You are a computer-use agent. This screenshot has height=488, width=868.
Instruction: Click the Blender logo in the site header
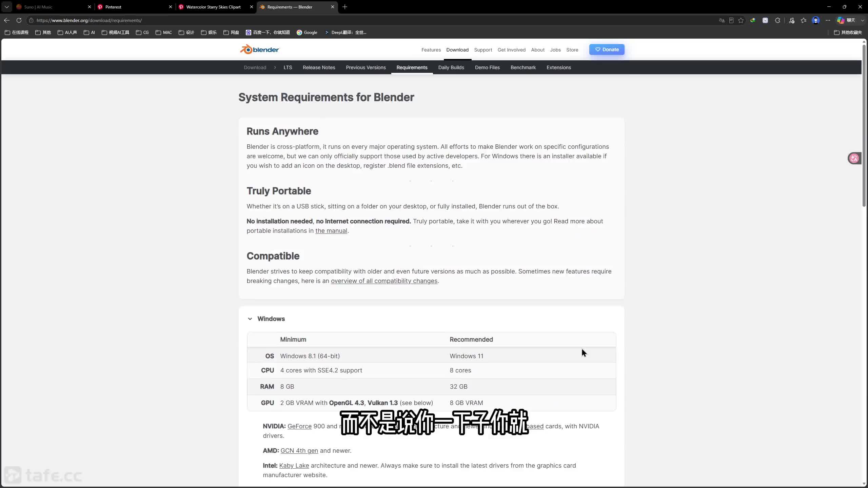coord(260,49)
